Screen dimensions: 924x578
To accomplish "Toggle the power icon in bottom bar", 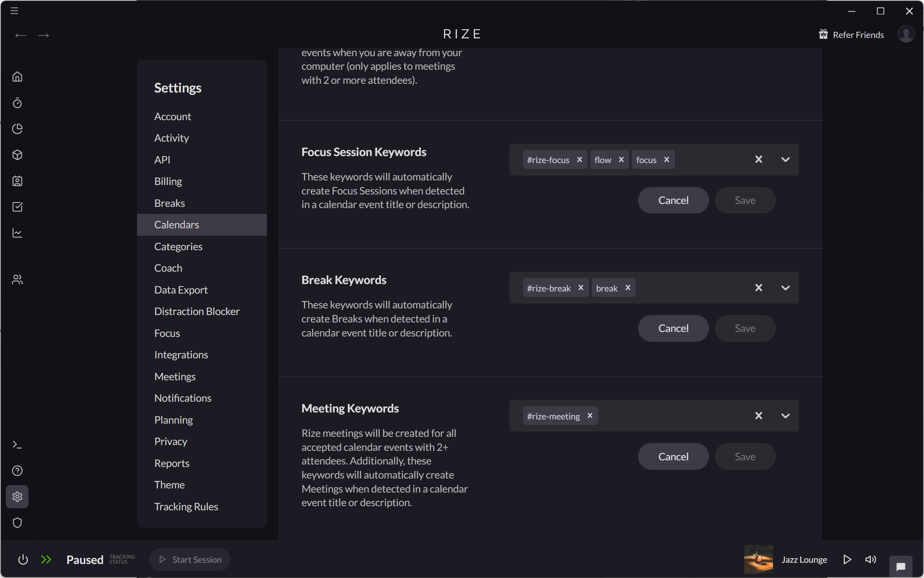I will click(x=23, y=559).
